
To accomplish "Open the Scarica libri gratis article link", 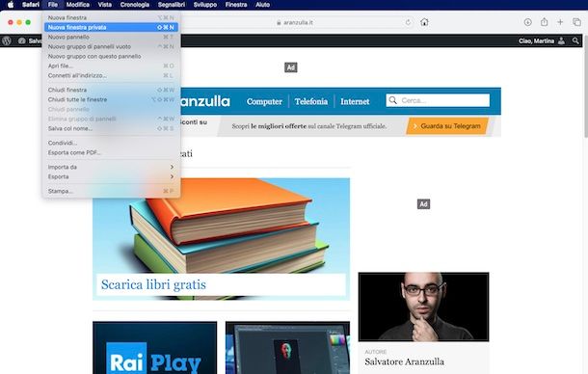I will [x=153, y=284].
